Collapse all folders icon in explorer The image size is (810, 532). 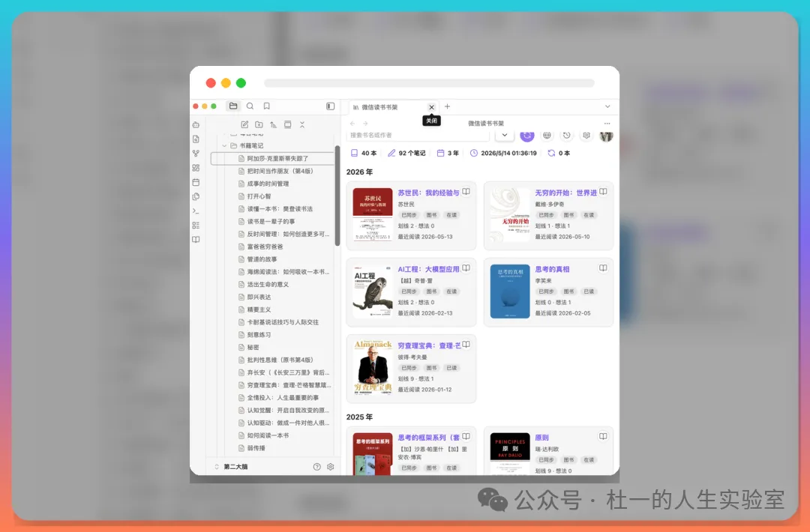[x=302, y=124]
